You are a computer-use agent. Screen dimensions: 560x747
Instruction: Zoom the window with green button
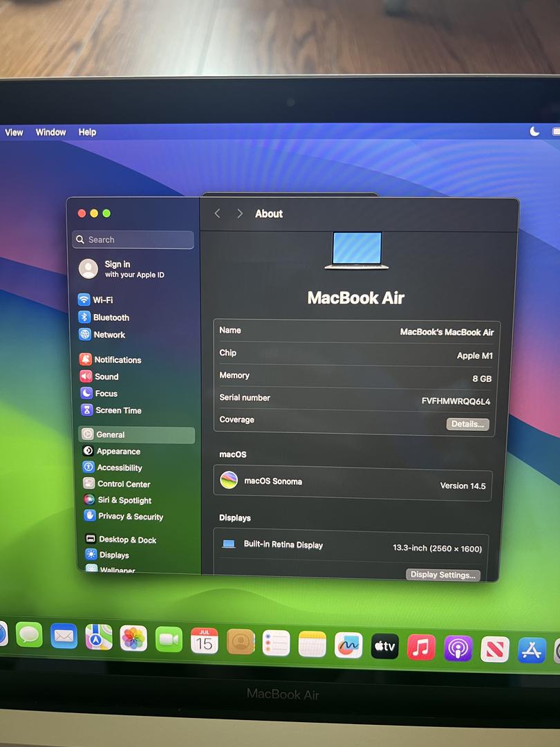106,214
